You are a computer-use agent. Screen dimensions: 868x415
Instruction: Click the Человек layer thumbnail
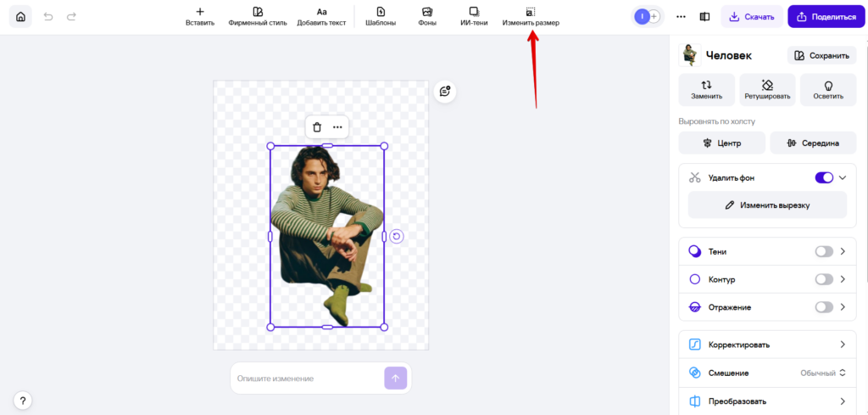click(x=690, y=55)
